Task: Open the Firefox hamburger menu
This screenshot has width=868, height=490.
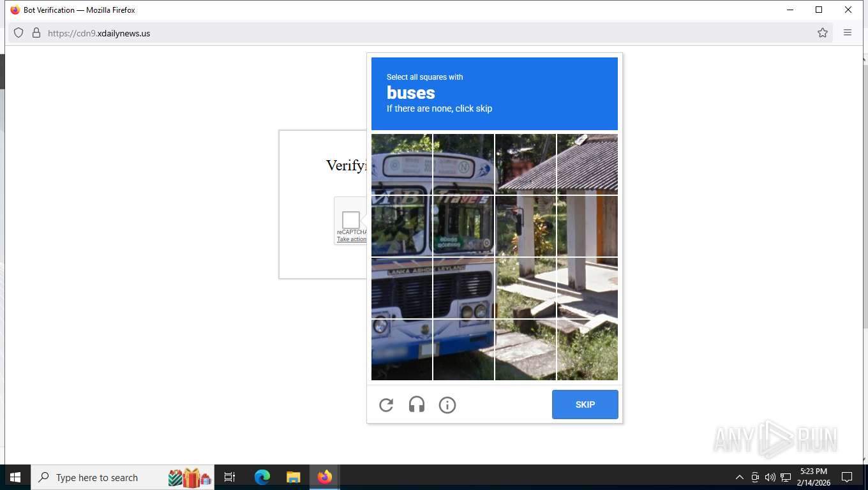Action: click(848, 33)
